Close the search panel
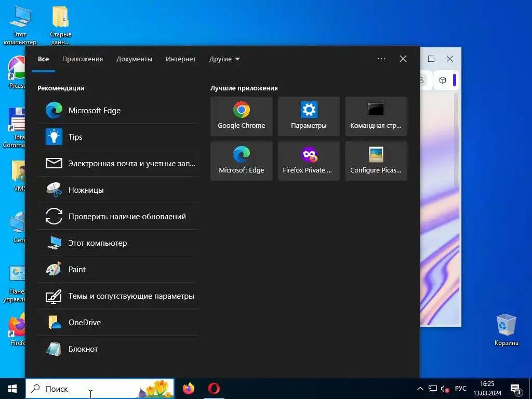This screenshot has height=399, width=532. pos(403,59)
